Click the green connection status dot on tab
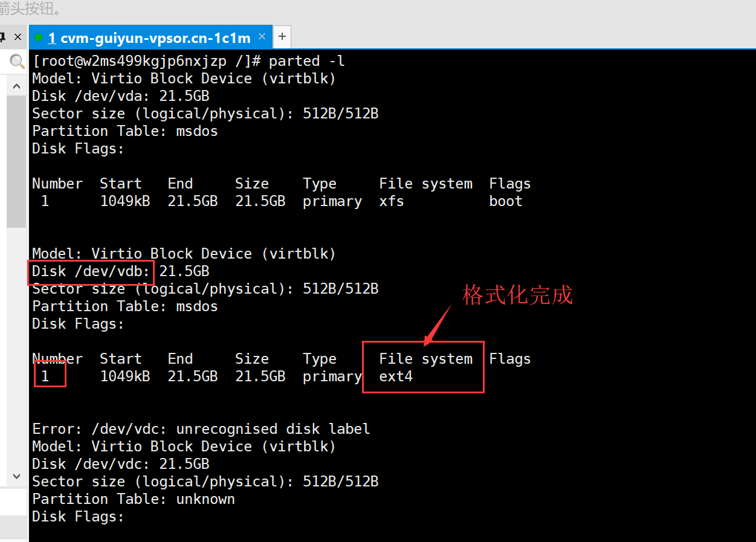Image resolution: width=756 pixels, height=542 pixels. pos(39,38)
